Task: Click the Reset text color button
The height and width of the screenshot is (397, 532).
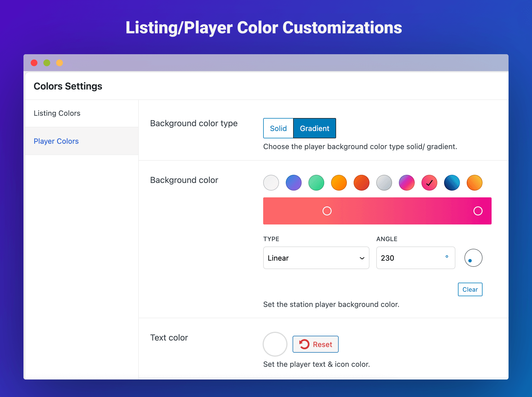Action: [x=315, y=344]
